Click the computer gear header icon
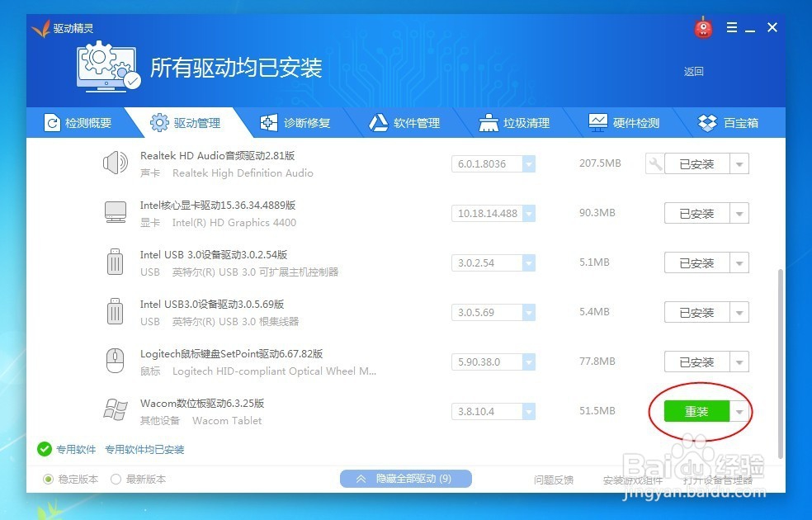The height and width of the screenshot is (520, 812). 108,68
